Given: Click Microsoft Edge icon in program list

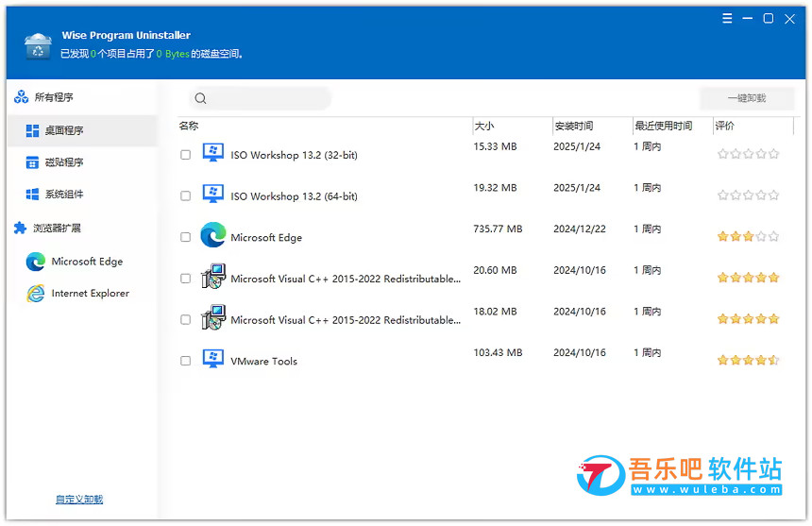Looking at the screenshot, I should (x=212, y=234).
